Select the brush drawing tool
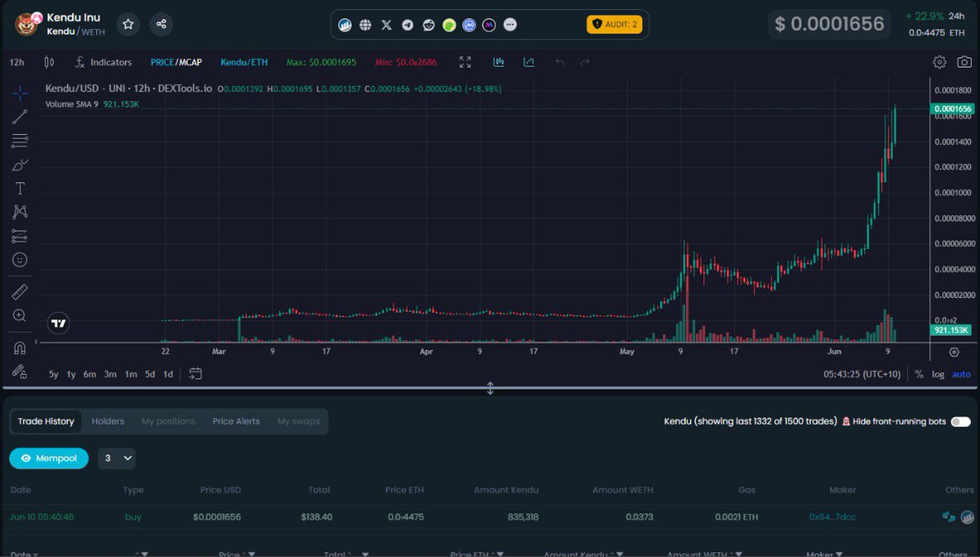Viewport: 980px width, 557px height. 20,165
